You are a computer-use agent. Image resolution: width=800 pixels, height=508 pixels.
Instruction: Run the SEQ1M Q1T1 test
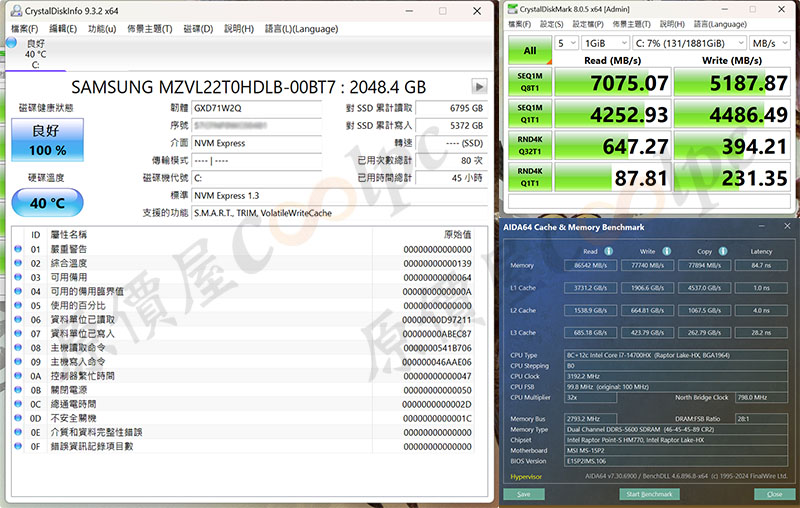(x=530, y=114)
